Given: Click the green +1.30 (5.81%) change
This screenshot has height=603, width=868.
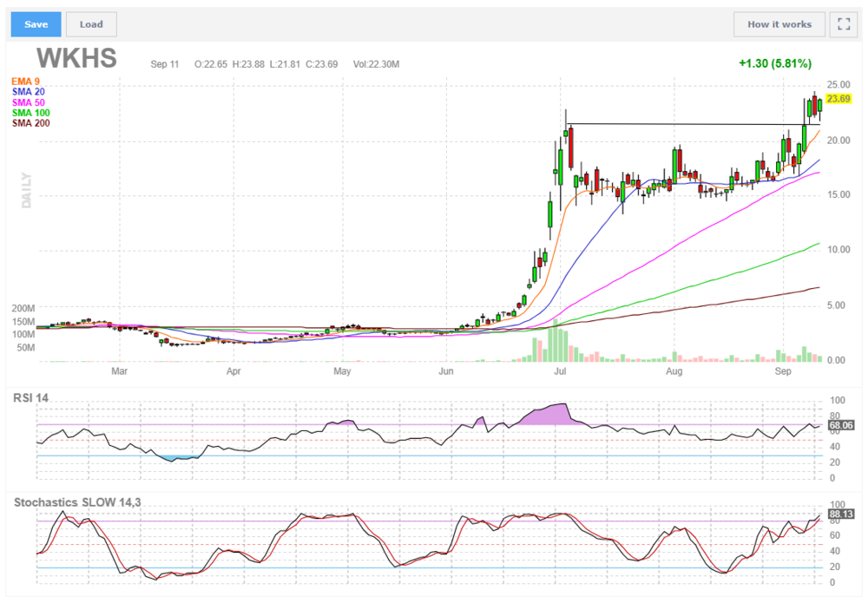Looking at the screenshot, I should (x=774, y=63).
